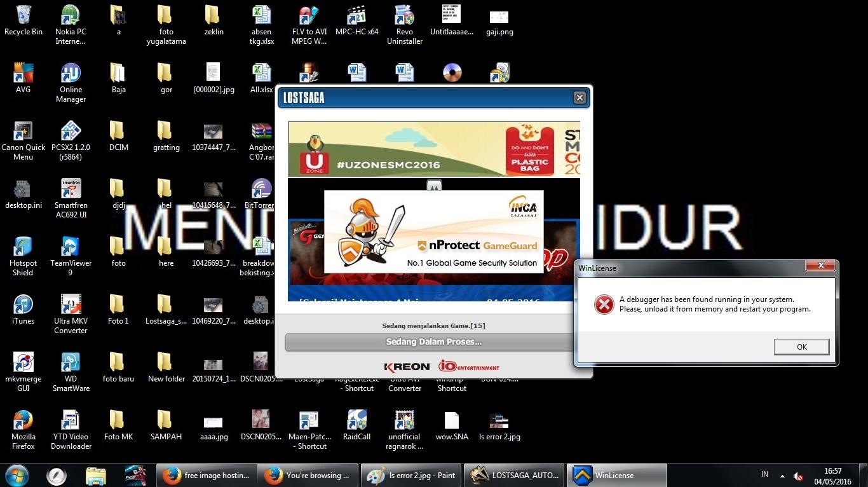
Task: Select the Foto MK folder
Action: tap(118, 425)
